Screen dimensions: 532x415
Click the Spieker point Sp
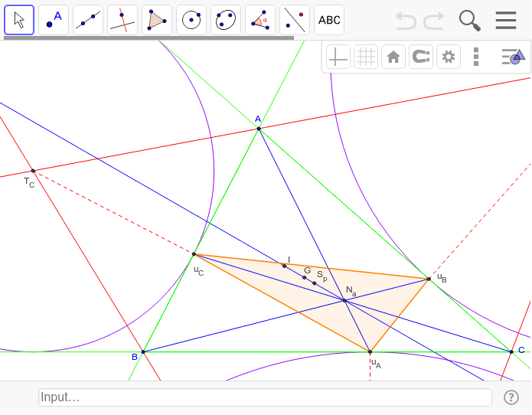click(x=315, y=283)
